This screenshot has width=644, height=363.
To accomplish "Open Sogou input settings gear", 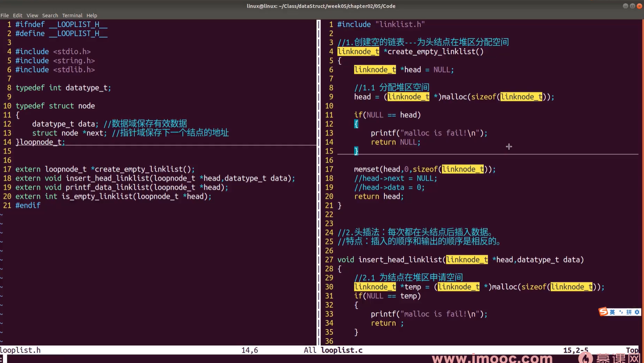I will (x=637, y=312).
